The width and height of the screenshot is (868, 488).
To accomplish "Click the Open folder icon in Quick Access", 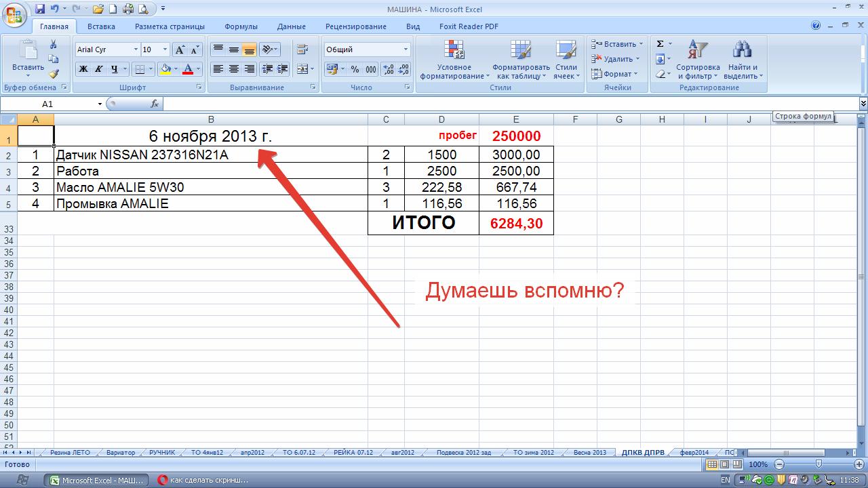I will coord(98,9).
